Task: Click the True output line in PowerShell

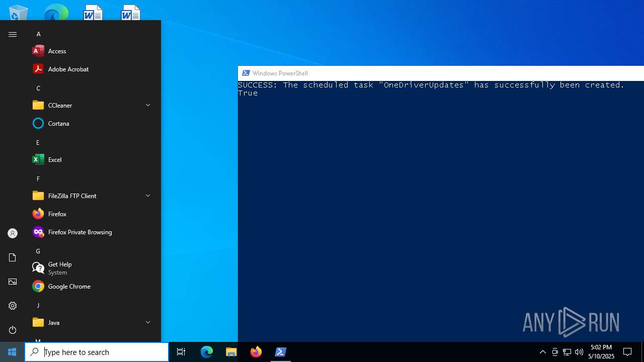Action: [x=248, y=93]
